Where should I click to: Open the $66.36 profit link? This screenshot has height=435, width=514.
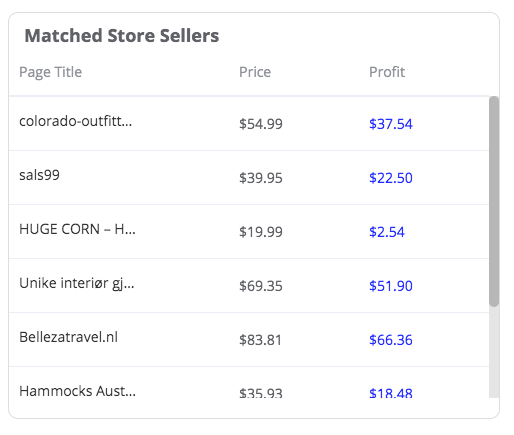pyautogui.click(x=391, y=340)
